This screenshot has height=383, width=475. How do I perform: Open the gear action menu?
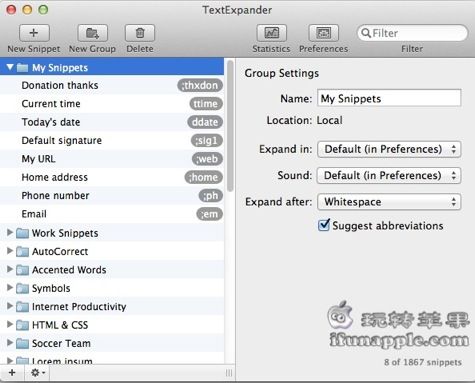pos(38,372)
